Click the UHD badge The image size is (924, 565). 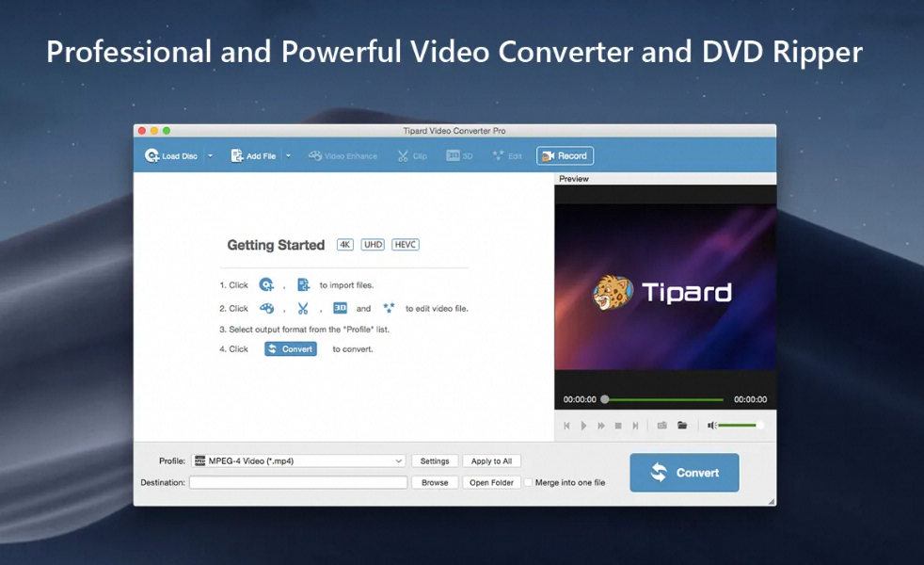[x=373, y=245]
